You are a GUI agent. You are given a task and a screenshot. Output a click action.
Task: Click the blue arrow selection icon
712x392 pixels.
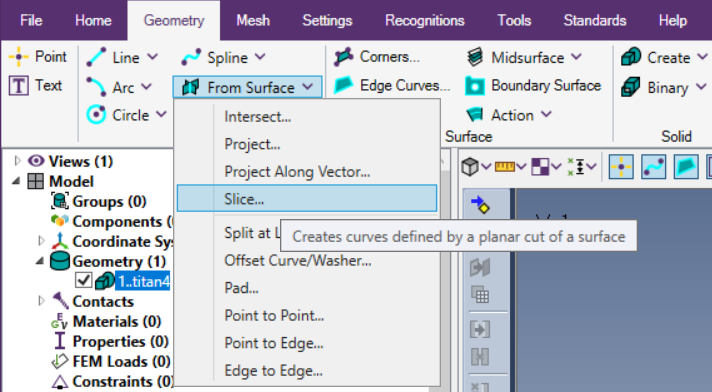click(x=480, y=204)
